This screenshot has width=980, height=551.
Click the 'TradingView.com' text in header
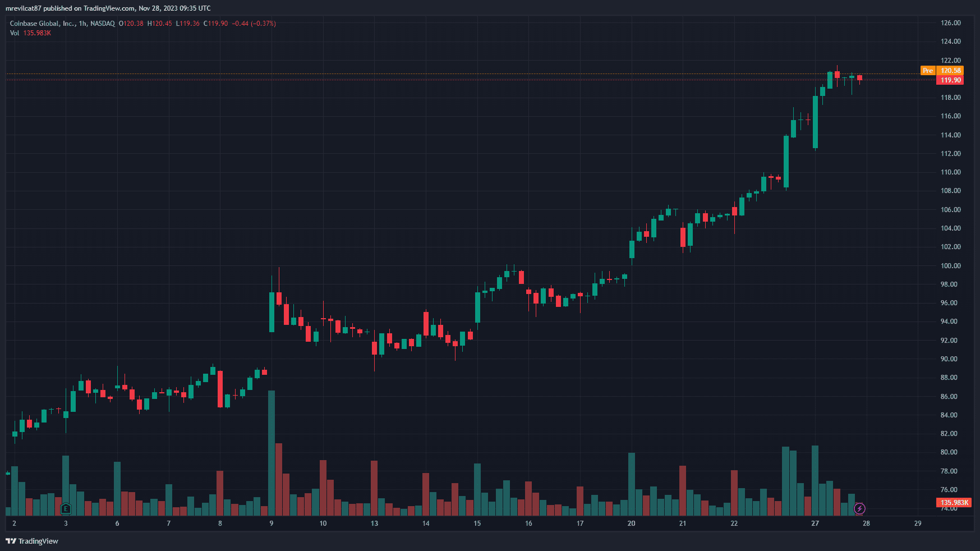tap(109, 8)
